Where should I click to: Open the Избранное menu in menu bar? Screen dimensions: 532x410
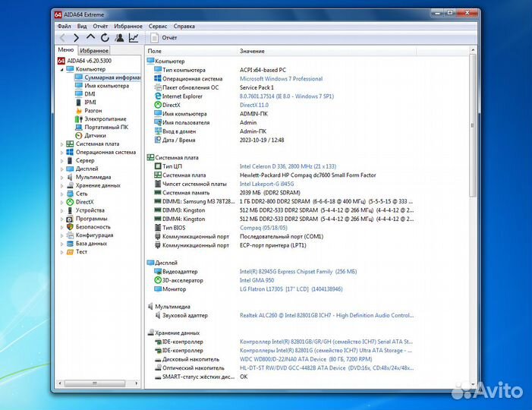click(128, 26)
